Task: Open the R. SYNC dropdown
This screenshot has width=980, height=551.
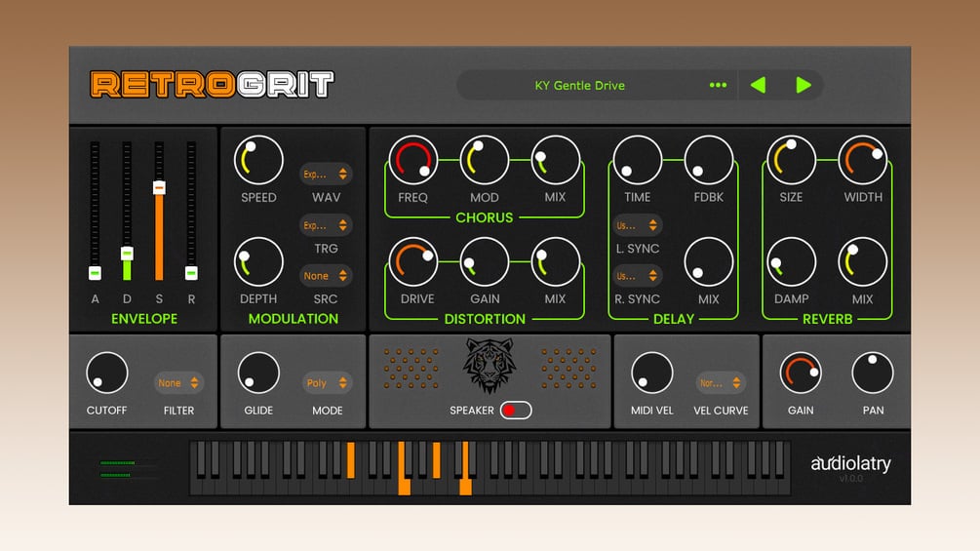Action: click(637, 275)
